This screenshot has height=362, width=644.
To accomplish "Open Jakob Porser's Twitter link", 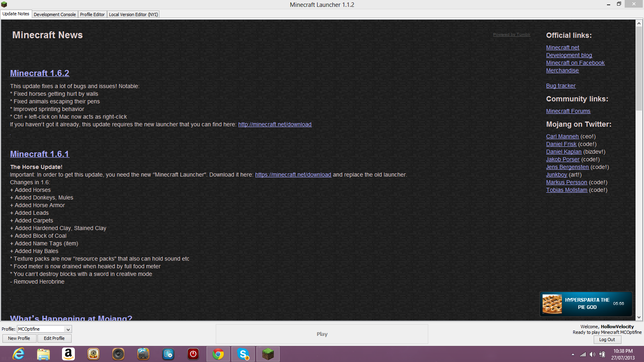I will click(563, 159).
